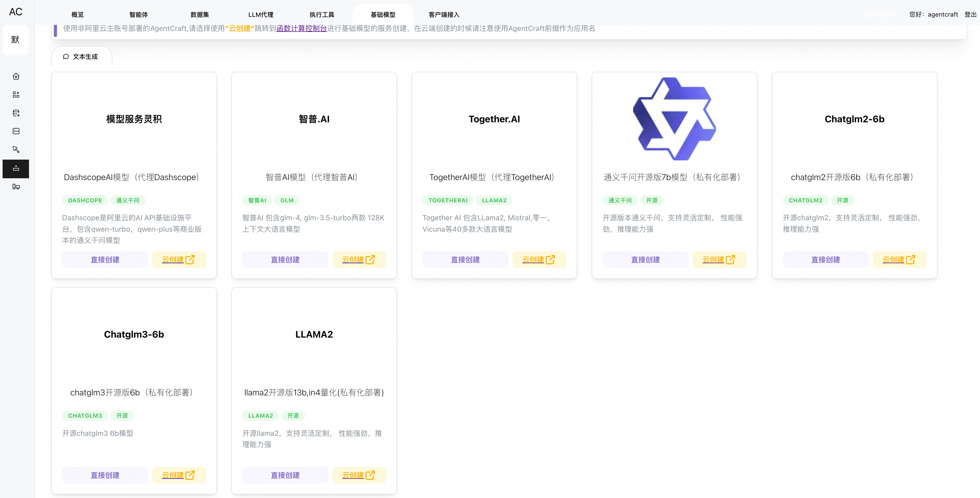Click the LLAMA2 tag on Together.AI card
980x498 pixels.
[494, 201]
